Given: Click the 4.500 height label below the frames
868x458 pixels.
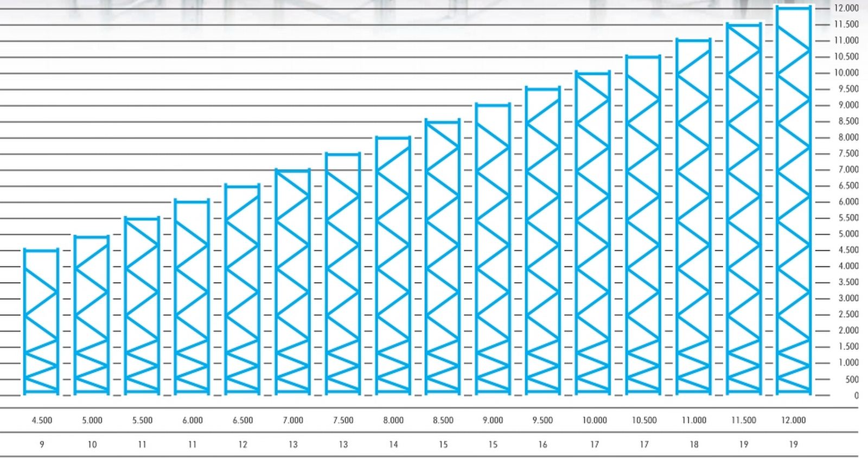Looking at the screenshot, I should 42,420.
